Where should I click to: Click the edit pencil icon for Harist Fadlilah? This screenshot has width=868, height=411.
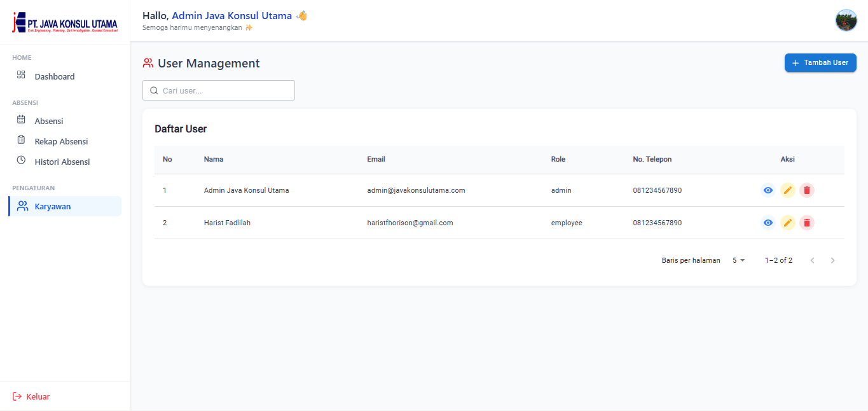787,223
